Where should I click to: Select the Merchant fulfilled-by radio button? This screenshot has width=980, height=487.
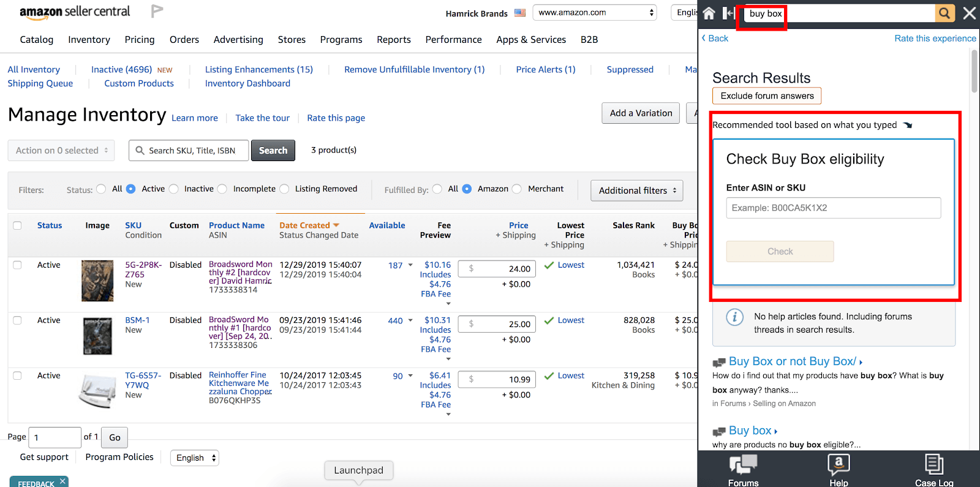click(517, 189)
